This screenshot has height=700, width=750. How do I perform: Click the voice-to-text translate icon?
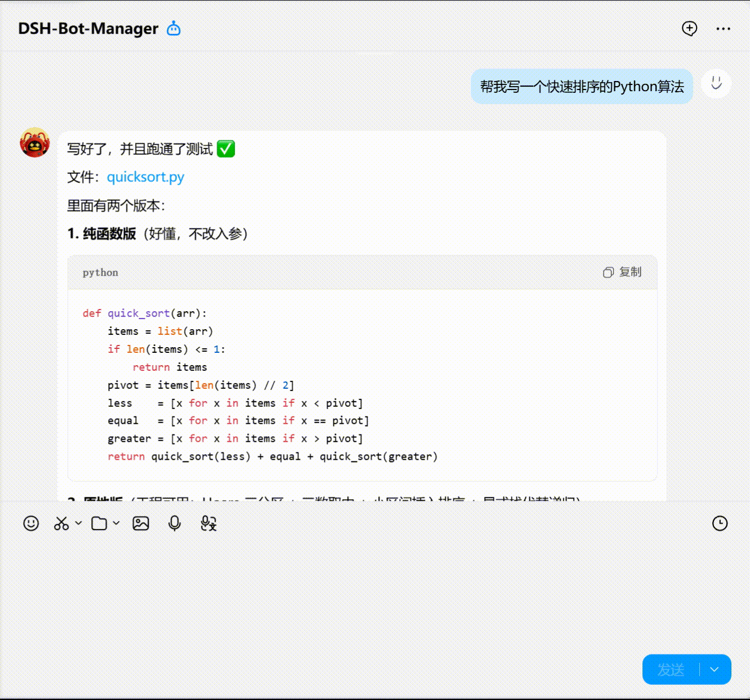(x=208, y=523)
